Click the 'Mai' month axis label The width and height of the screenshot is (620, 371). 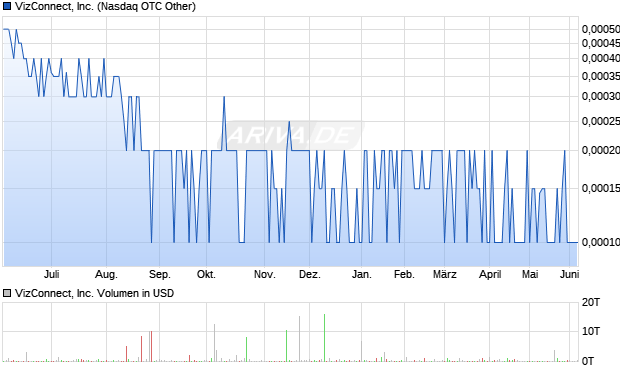point(530,274)
